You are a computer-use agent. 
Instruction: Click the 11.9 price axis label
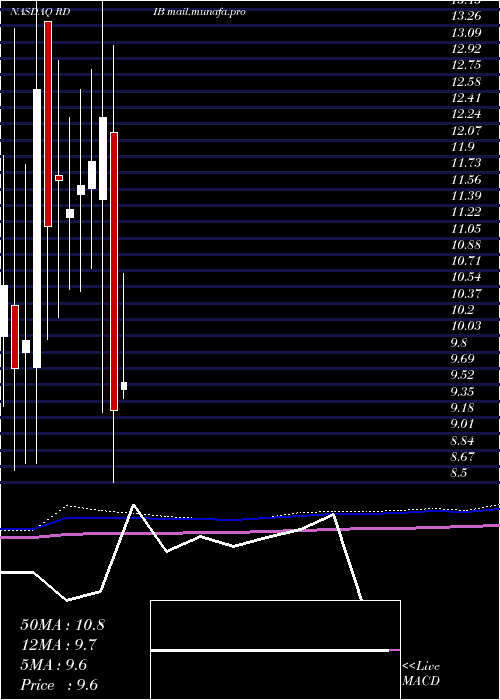[x=462, y=147]
